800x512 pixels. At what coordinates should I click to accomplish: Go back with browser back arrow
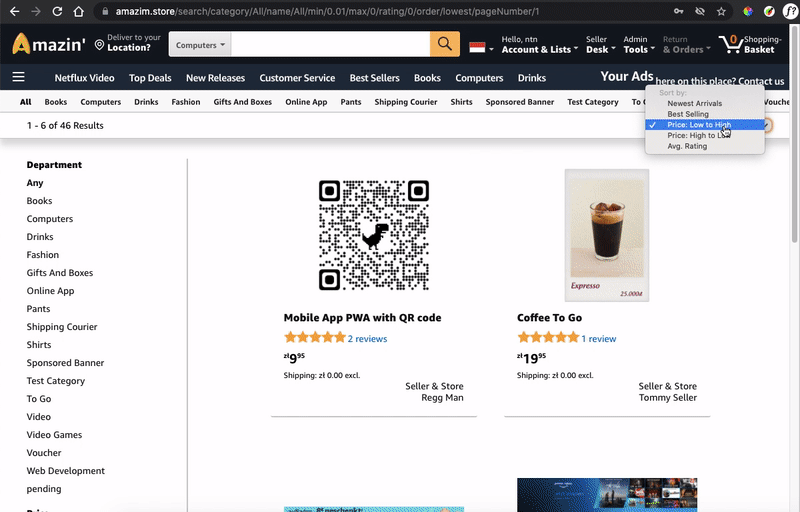click(x=14, y=11)
